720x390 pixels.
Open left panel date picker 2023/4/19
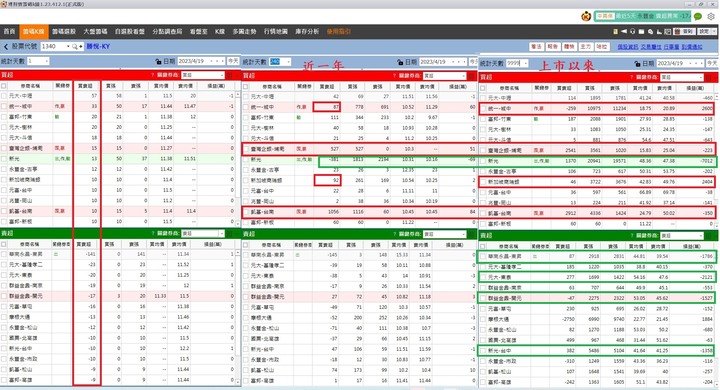pos(202,61)
